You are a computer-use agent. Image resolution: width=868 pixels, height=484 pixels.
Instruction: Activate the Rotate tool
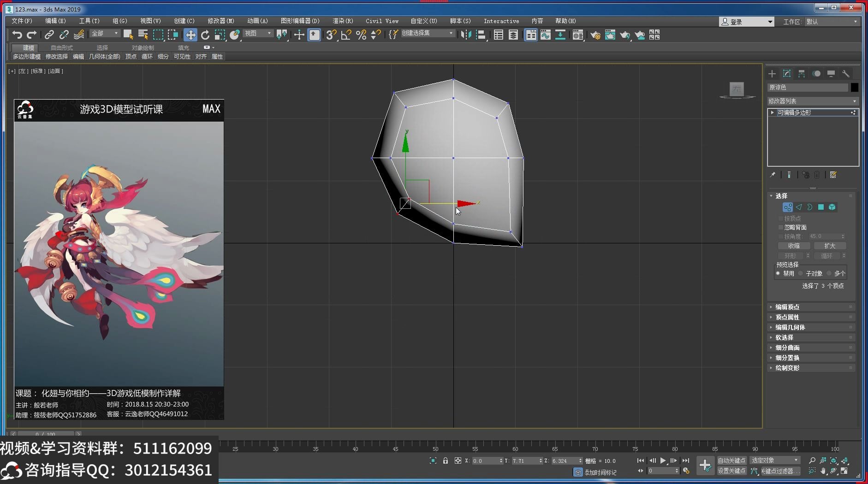pyautogui.click(x=205, y=35)
